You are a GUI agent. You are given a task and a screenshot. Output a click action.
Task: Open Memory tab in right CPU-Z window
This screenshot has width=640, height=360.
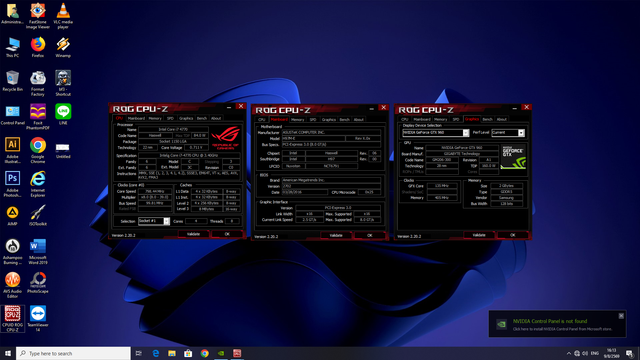[440, 119]
